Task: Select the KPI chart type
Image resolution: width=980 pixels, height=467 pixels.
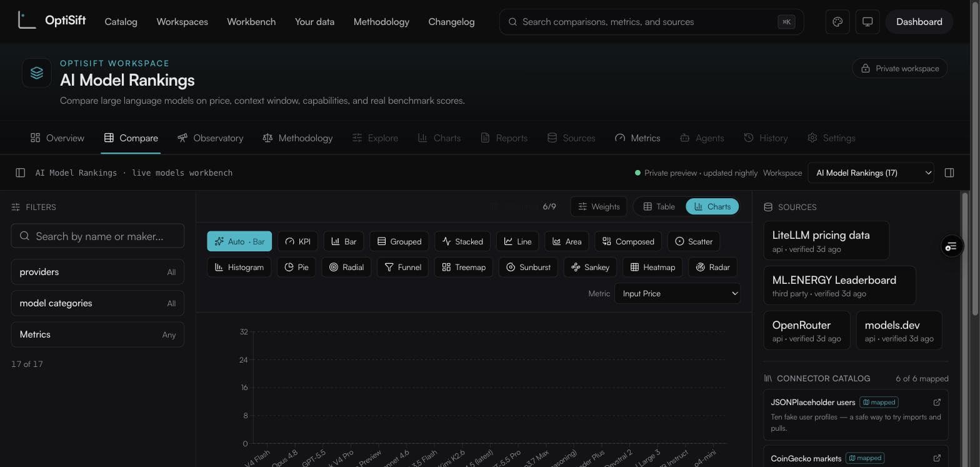Action: click(x=297, y=241)
